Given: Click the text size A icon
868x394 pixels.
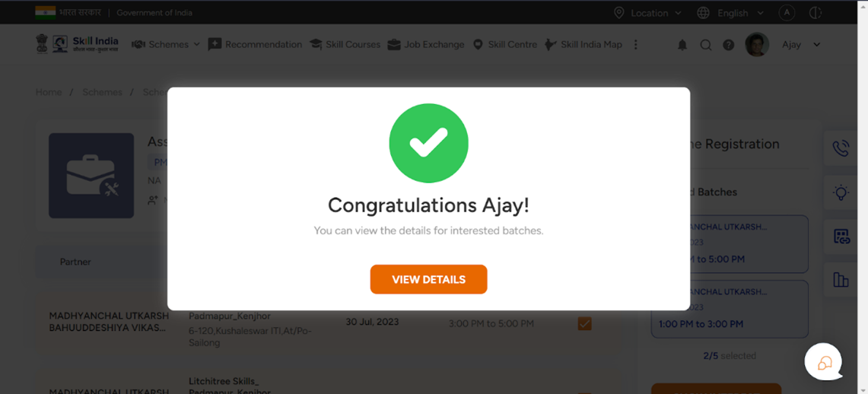Looking at the screenshot, I should [x=787, y=13].
